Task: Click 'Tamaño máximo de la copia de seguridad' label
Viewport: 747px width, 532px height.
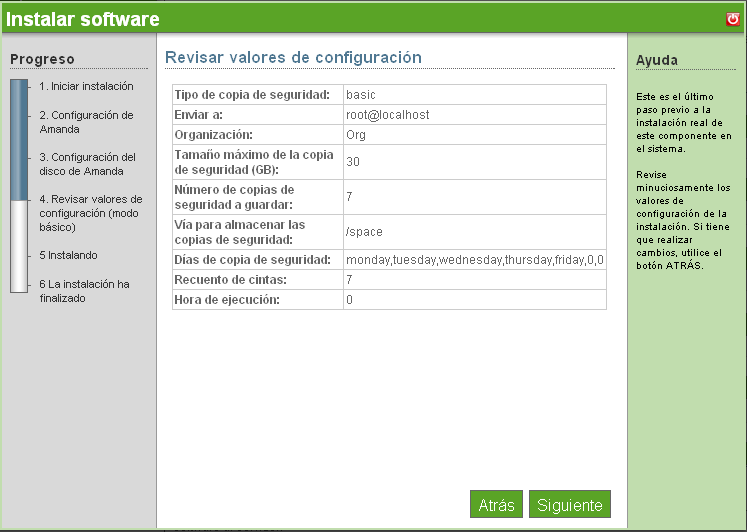Action: pos(254,162)
